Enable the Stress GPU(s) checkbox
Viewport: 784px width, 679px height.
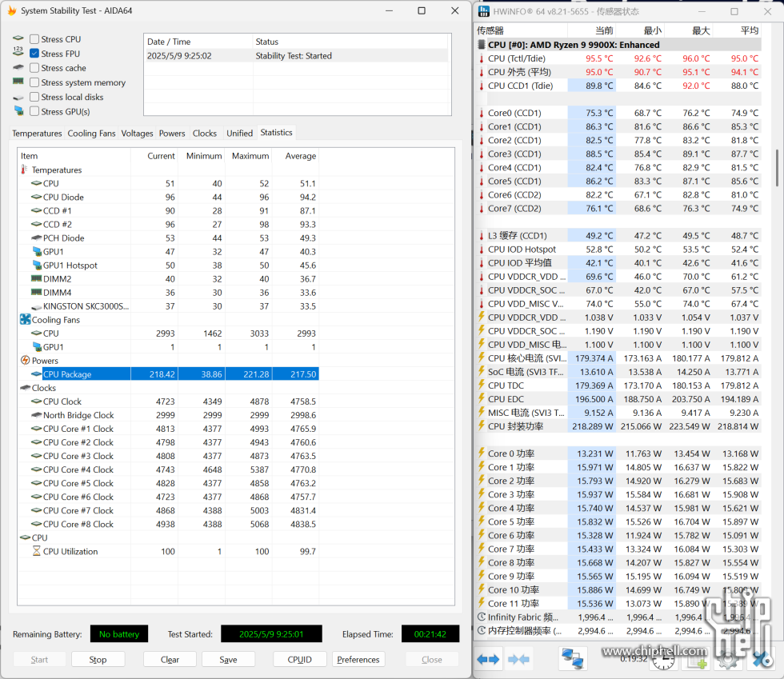(34, 111)
